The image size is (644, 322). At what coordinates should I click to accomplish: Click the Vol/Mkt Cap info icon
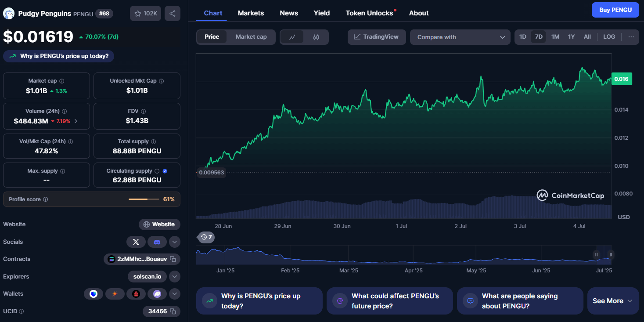point(71,142)
